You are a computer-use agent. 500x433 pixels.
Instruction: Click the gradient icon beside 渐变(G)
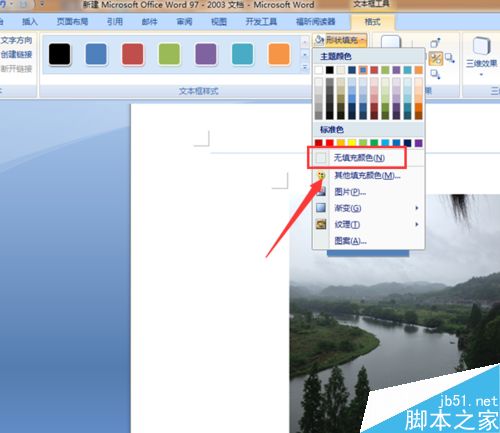click(x=321, y=208)
